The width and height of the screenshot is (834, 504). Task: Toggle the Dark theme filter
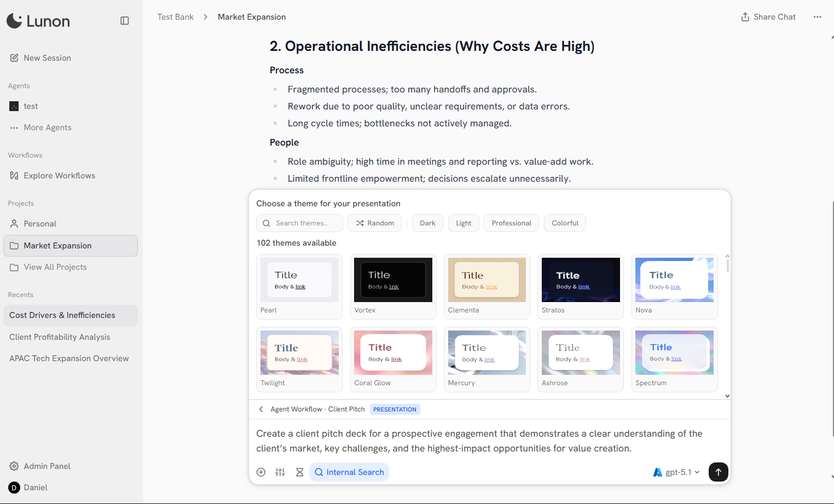coord(427,223)
